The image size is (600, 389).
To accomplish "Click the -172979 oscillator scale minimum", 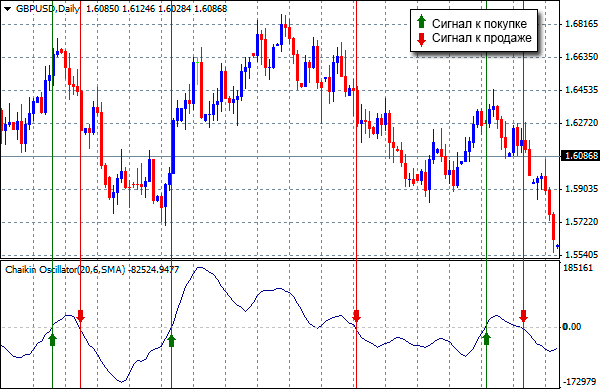I will (x=579, y=382).
